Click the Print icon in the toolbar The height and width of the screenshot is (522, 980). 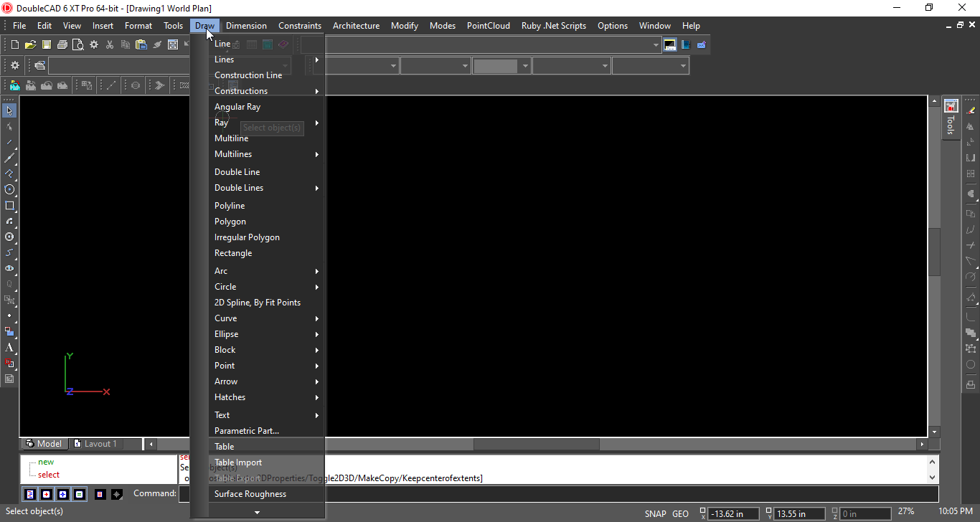click(x=62, y=44)
